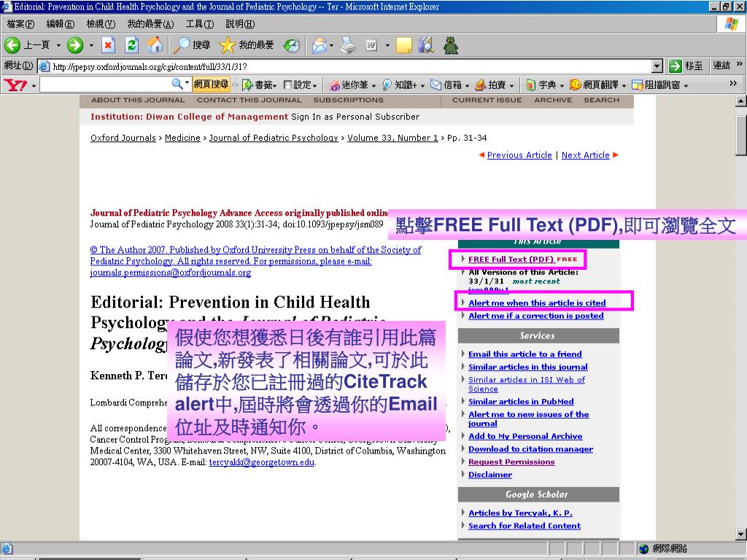Click the vertical scrollbar up arrow
This screenshot has width=747, height=560.
point(741,101)
